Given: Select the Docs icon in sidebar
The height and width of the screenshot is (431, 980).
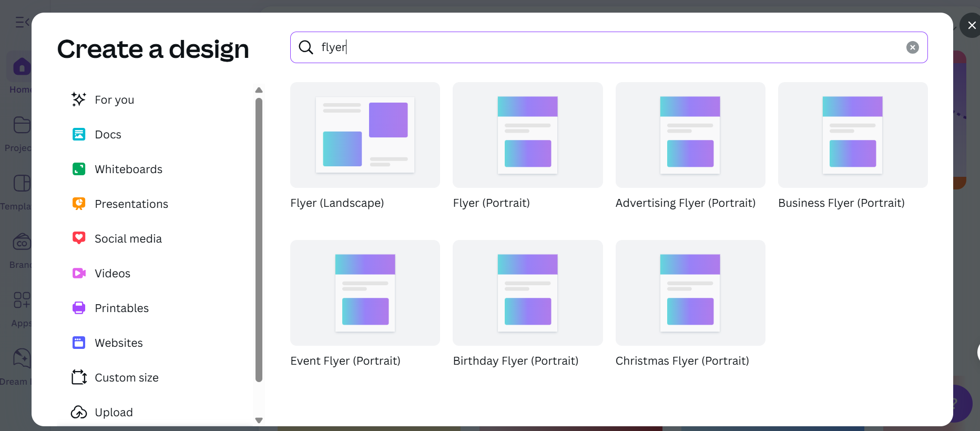Looking at the screenshot, I should pos(79,134).
